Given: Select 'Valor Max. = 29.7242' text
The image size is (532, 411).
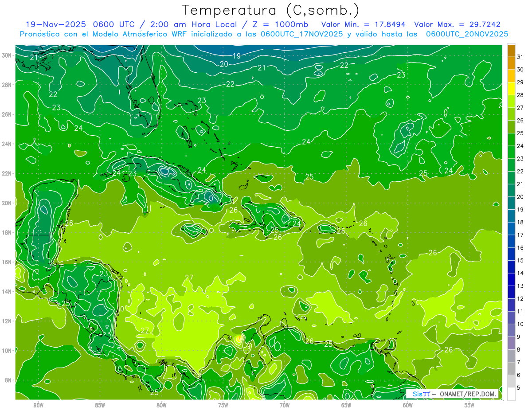Looking at the screenshot, I should [457, 24].
